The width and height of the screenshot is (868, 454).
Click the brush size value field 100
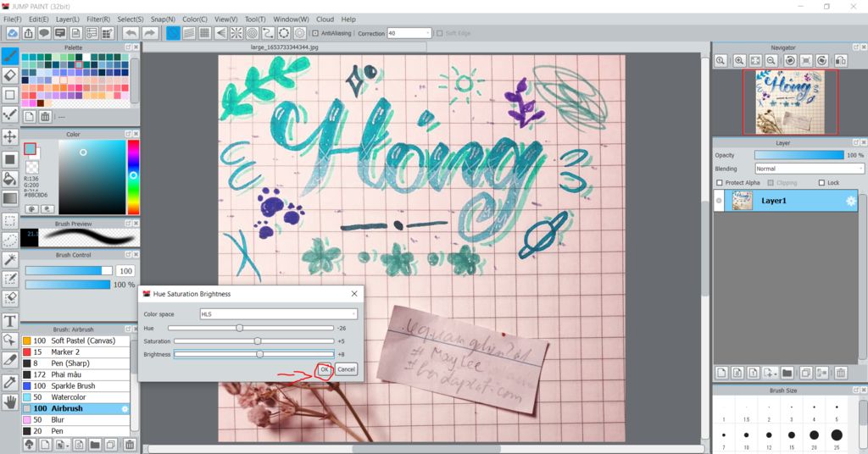tap(125, 271)
